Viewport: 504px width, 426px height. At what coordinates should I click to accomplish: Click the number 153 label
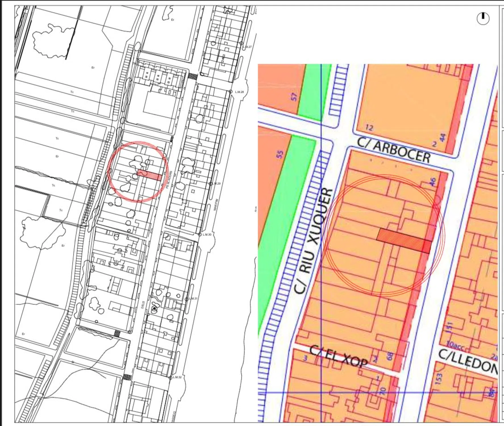coord(439,379)
